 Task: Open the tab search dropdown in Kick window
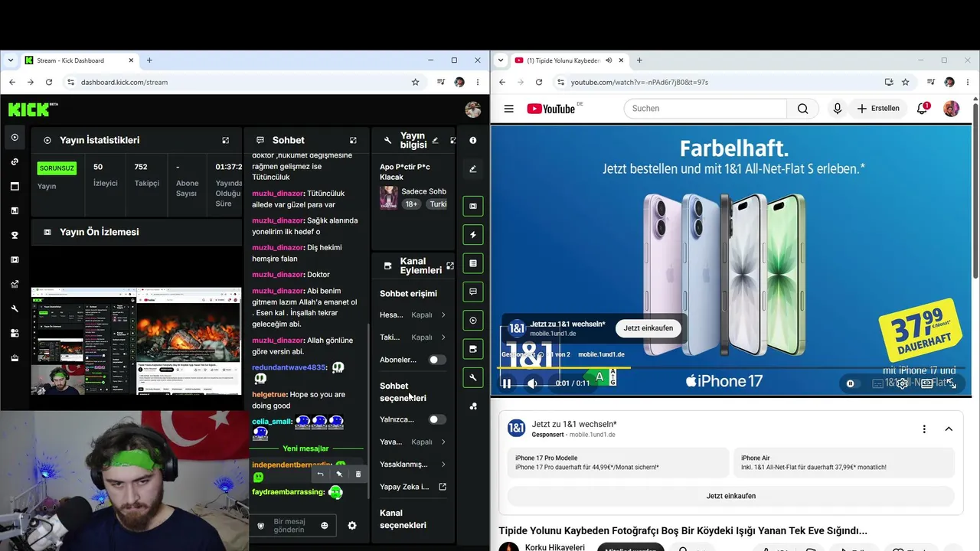coord(11,60)
